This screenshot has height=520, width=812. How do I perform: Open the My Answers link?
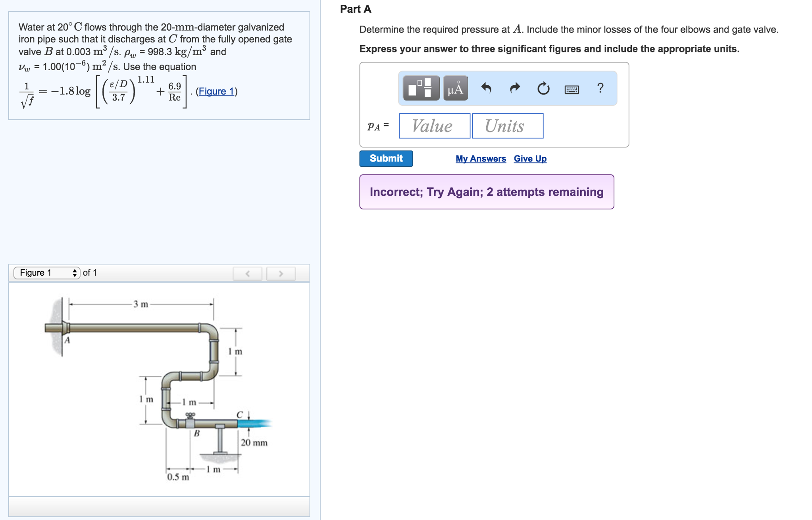[481, 159]
